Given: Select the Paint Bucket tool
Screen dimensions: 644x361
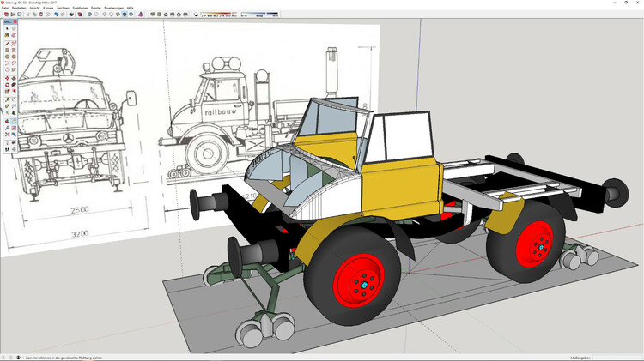Looking at the screenshot, I should 6,34.
